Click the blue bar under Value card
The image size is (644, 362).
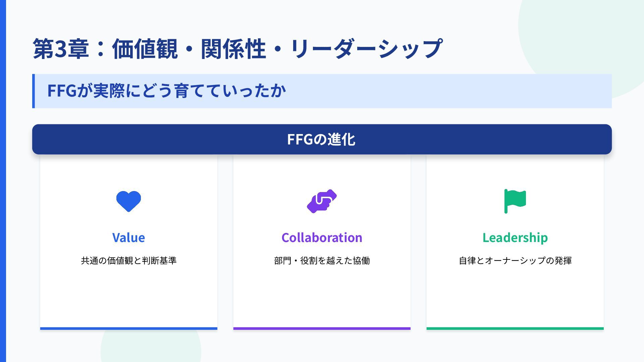click(128, 328)
